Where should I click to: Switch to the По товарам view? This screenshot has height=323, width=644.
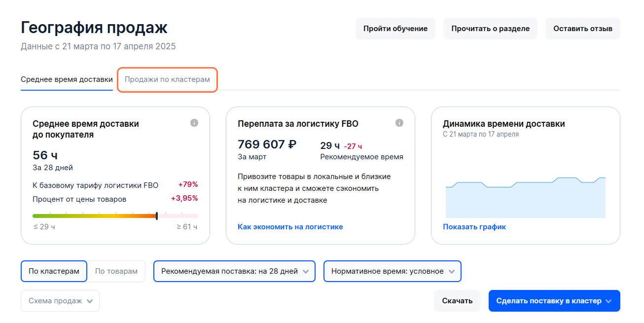pyautogui.click(x=116, y=271)
